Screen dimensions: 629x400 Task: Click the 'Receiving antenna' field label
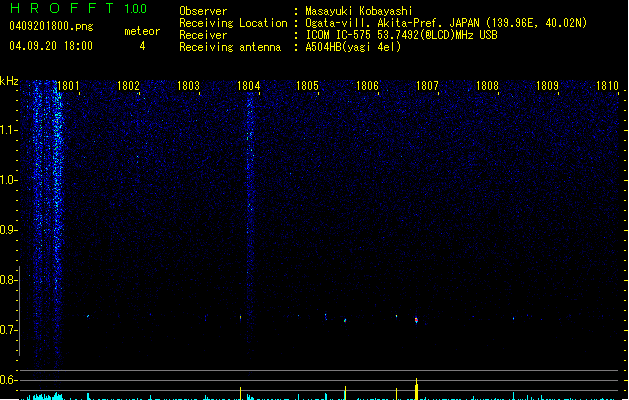pyautogui.click(x=230, y=47)
